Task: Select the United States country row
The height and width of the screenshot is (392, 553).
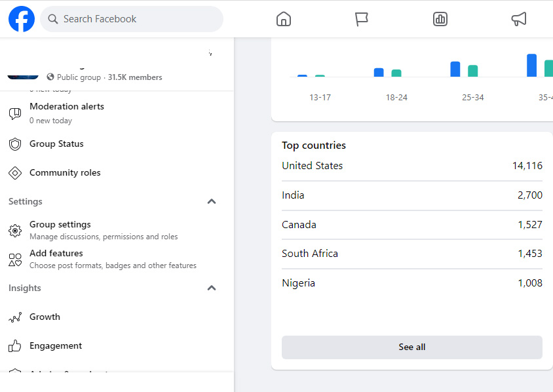Action: click(411, 166)
